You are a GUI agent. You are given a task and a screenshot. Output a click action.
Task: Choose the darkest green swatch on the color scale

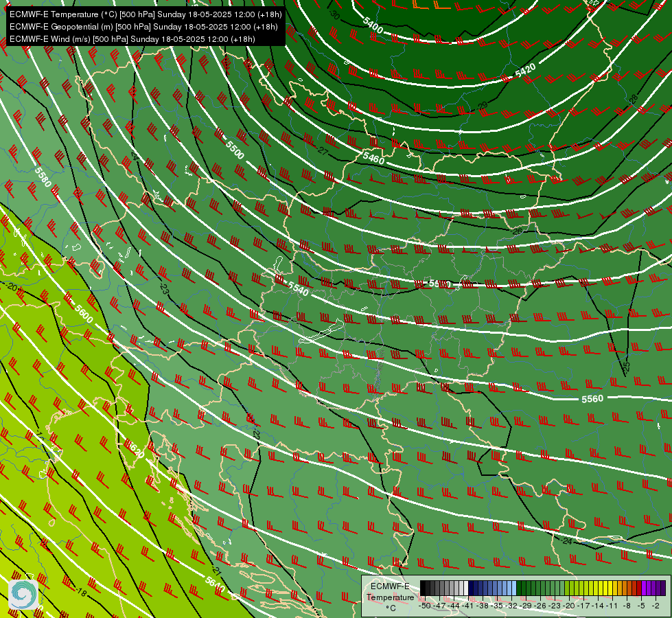pyautogui.click(x=518, y=588)
